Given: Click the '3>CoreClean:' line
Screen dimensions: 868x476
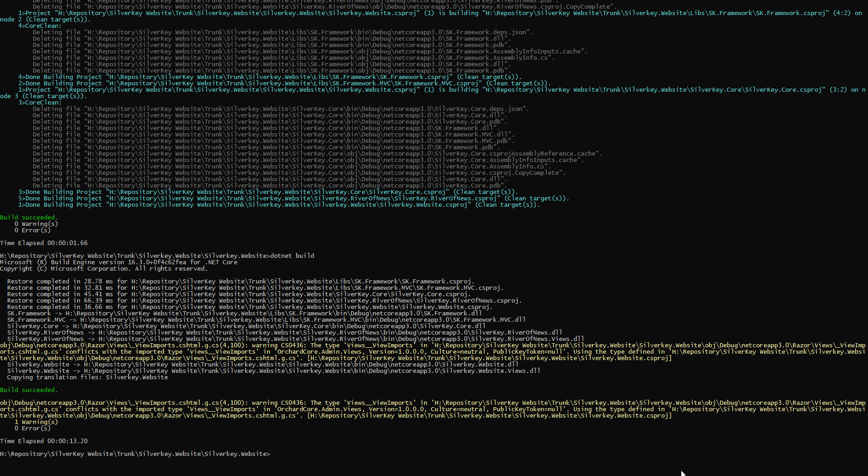Looking at the screenshot, I should (x=40, y=103).
